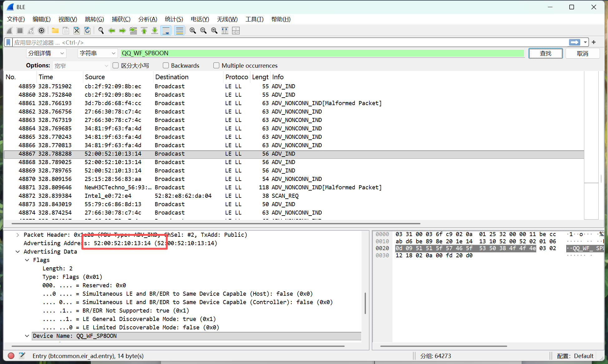Stop capture with the square icon

click(x=20, y=31)
